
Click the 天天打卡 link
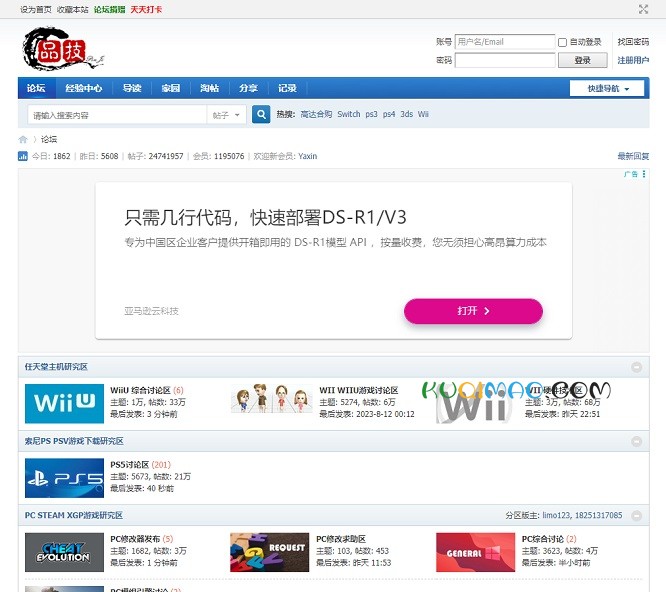tap(146, 9)
